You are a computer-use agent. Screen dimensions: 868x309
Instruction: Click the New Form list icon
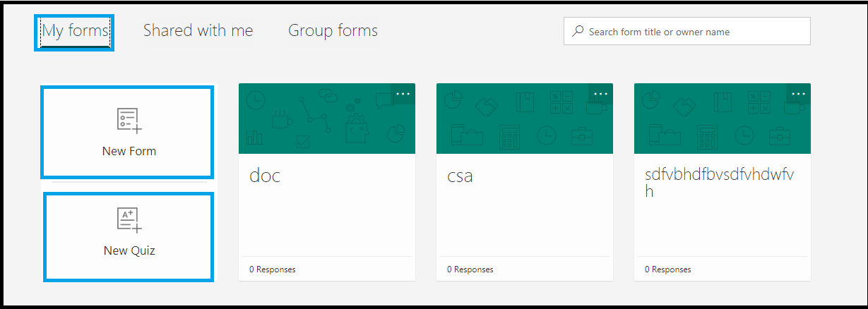(x=129, y=121)
